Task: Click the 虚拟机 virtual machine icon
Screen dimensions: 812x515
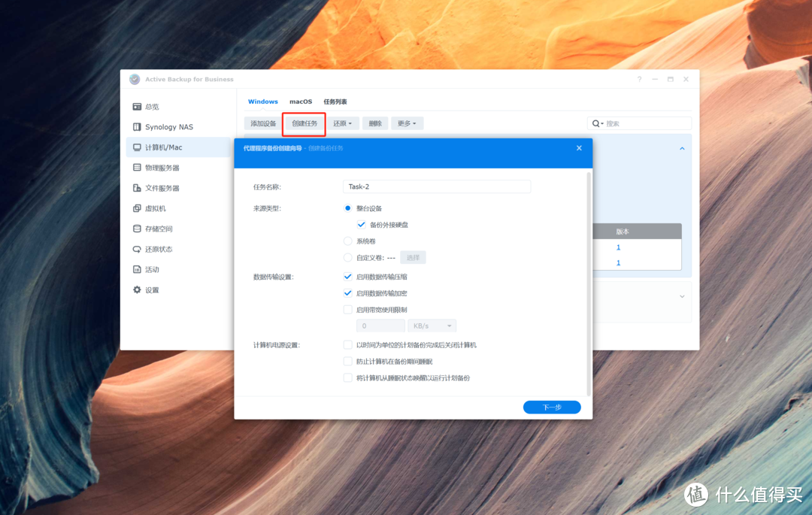Action: [137, 208]
